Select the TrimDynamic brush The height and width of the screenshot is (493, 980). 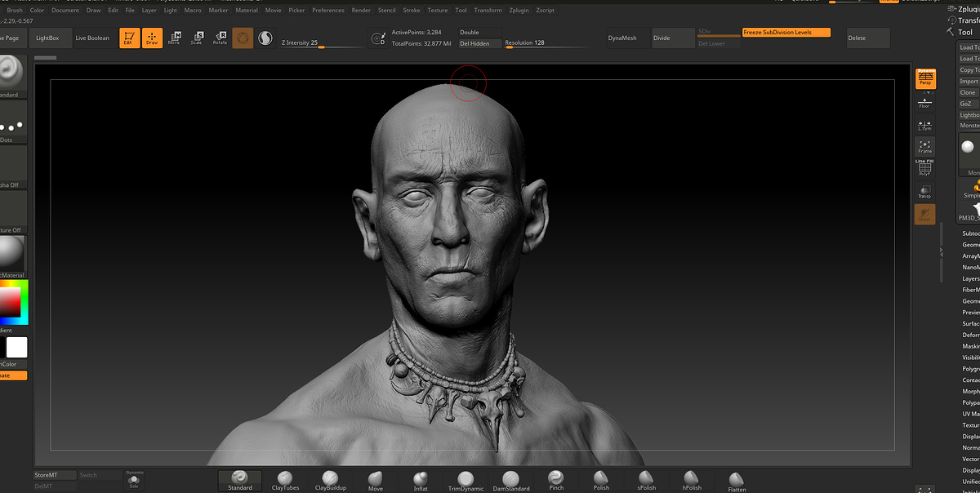[x=465, y=480]
